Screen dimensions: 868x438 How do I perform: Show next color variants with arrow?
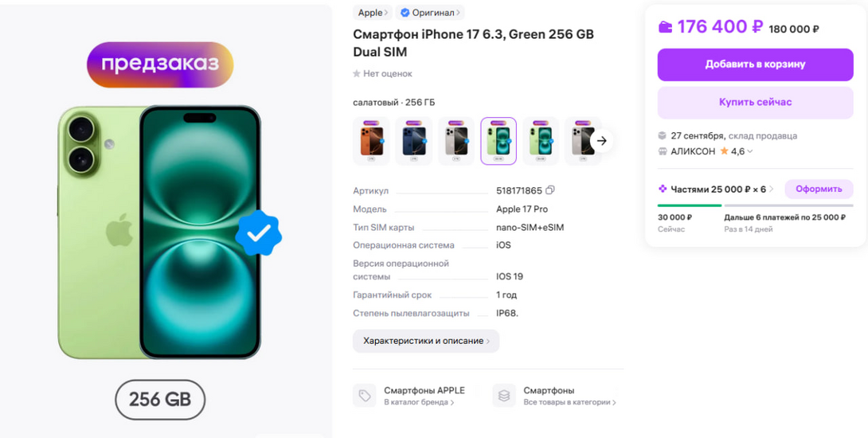tap(602, 141)
